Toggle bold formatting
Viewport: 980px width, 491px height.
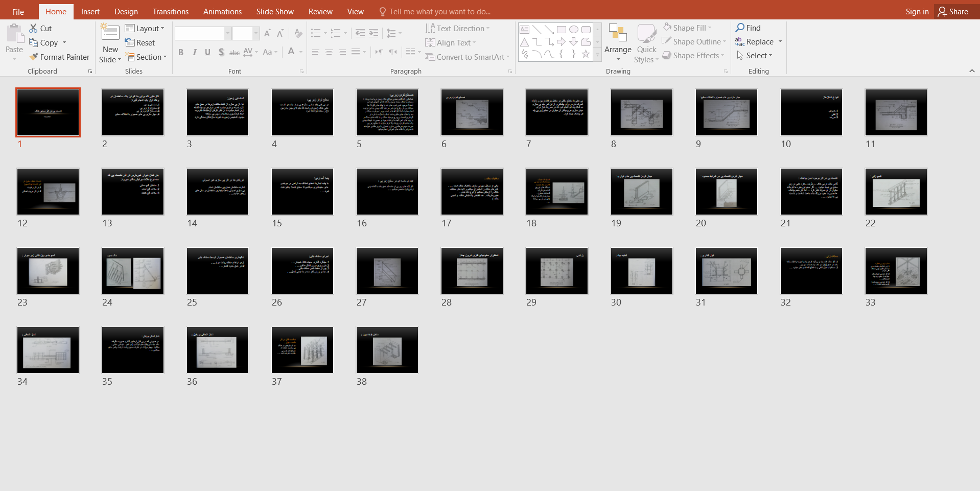(x=181, y=52)
